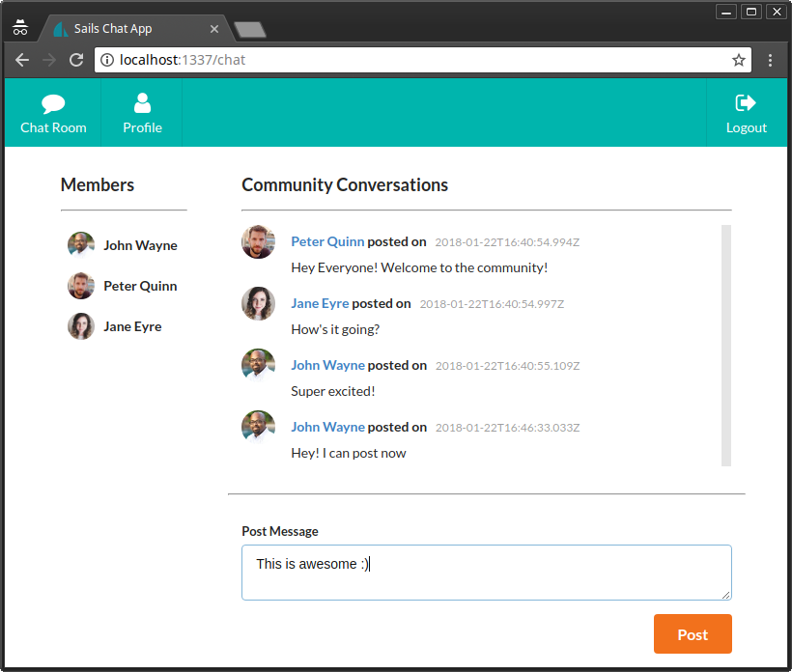Open a new browser tab
Image resolution: width=792 pixels, height=672 pixels.
pyautogui.click(x=248, y=28)
